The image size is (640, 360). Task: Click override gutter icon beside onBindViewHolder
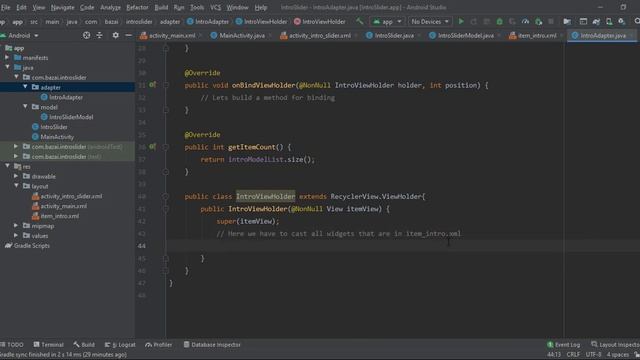pos(152,85)
